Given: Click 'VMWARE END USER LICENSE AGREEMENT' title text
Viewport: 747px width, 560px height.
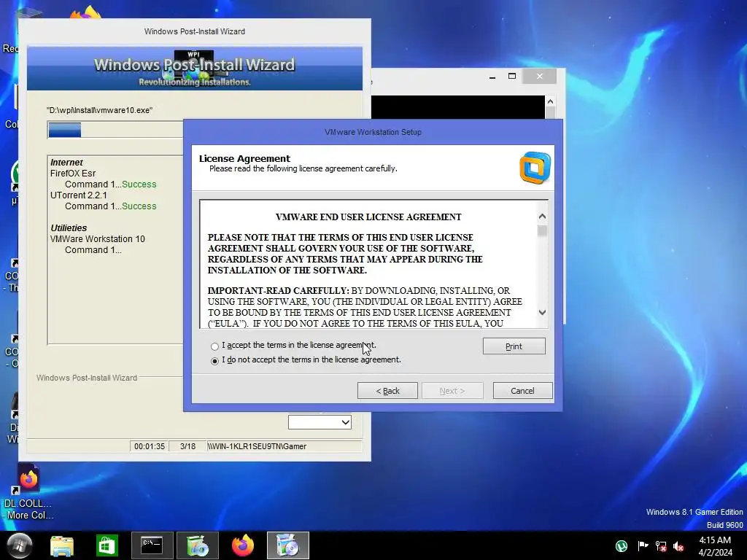Looking at the screenshot, I should click(368, 217).
